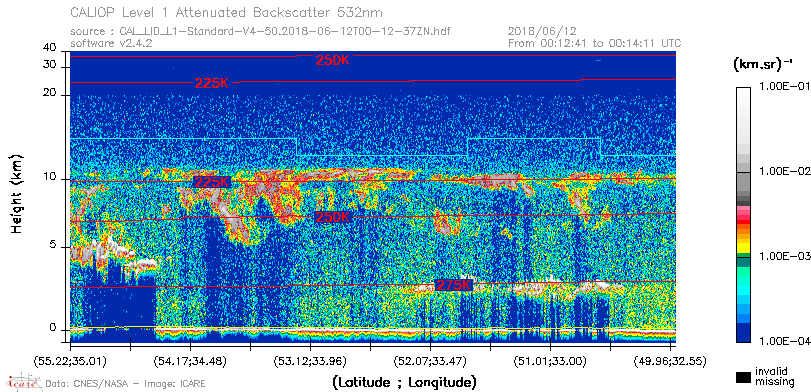Click the (55.22;35.01) axis coordinate label
Image resolution: width=811 pixels, height=392 pixels.
pos(70,360)
